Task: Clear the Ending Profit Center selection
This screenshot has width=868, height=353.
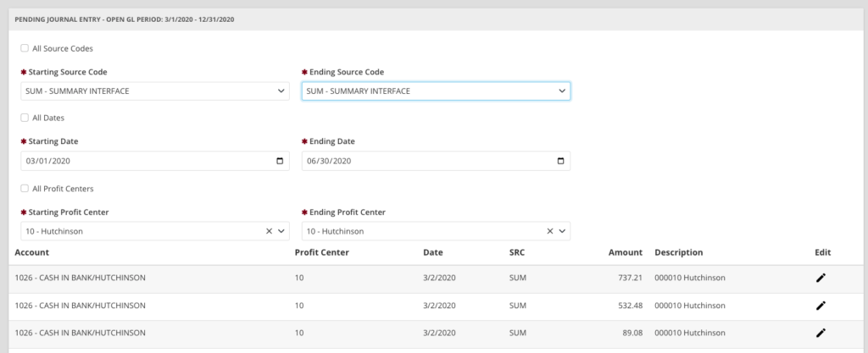Action: pyautogui.click(x=549, y=231)
